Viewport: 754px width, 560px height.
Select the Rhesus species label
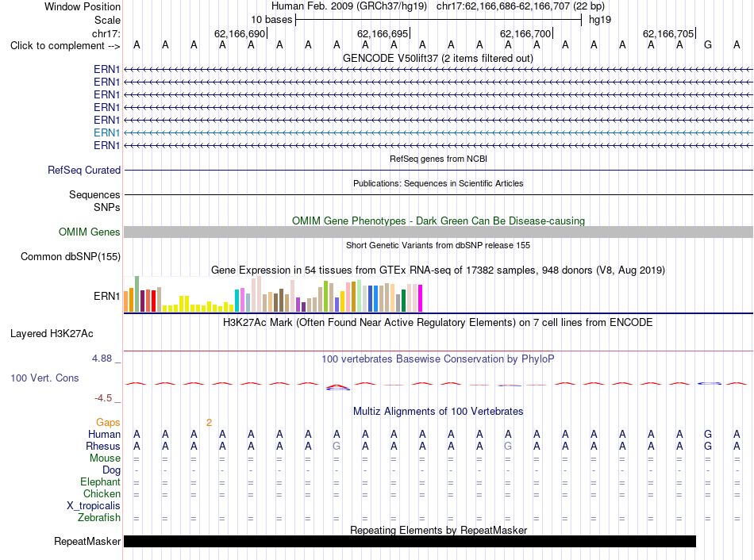[x=103, y=446]
